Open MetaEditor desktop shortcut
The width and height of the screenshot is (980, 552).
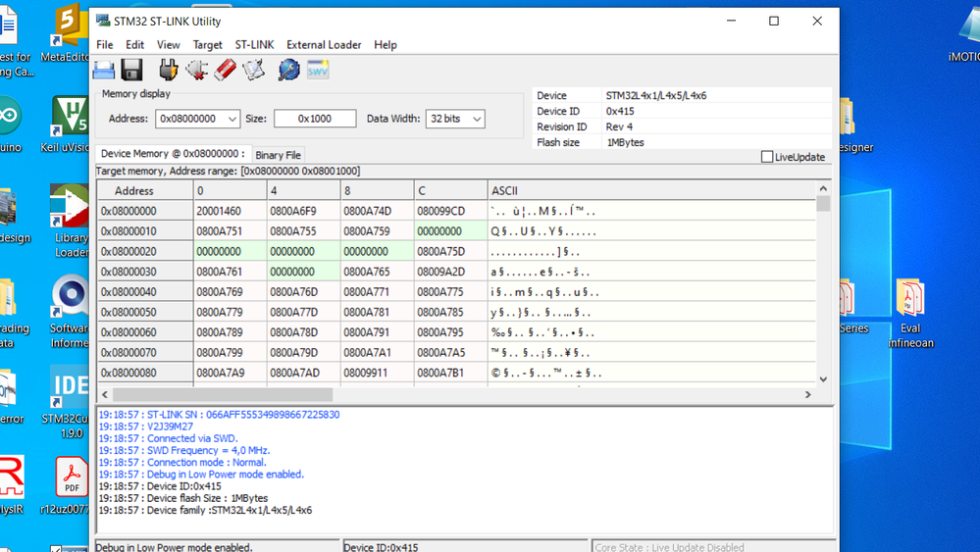pos(67,32)
